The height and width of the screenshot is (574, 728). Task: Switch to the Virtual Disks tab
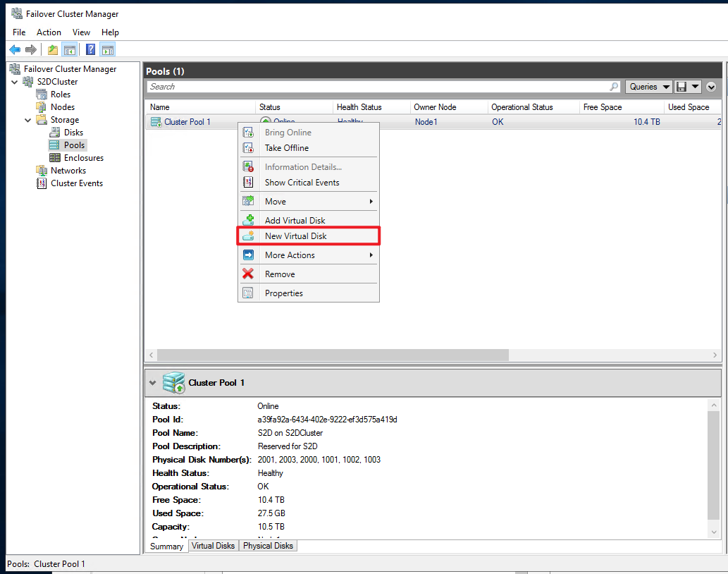[213, 546]
